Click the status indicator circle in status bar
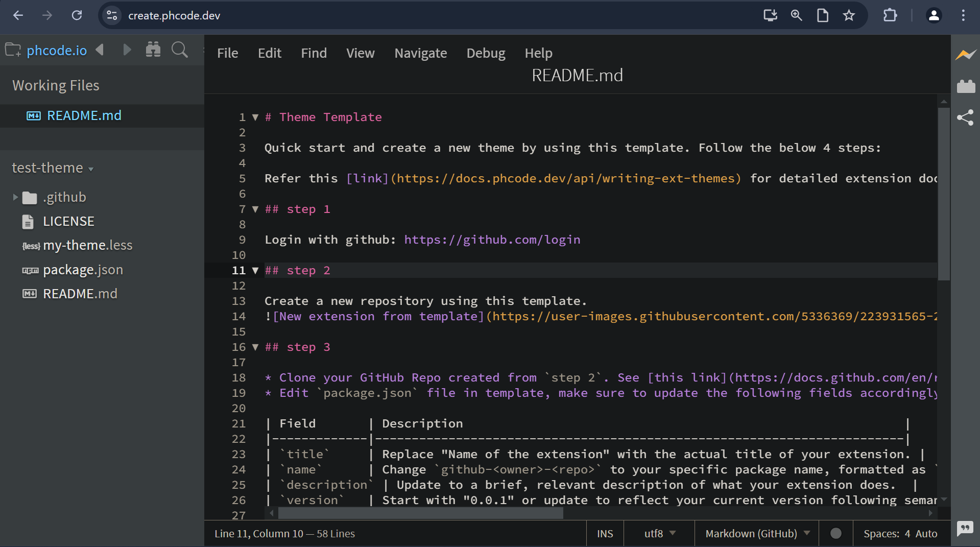This screenshot has height=547, width=980. 836,533
